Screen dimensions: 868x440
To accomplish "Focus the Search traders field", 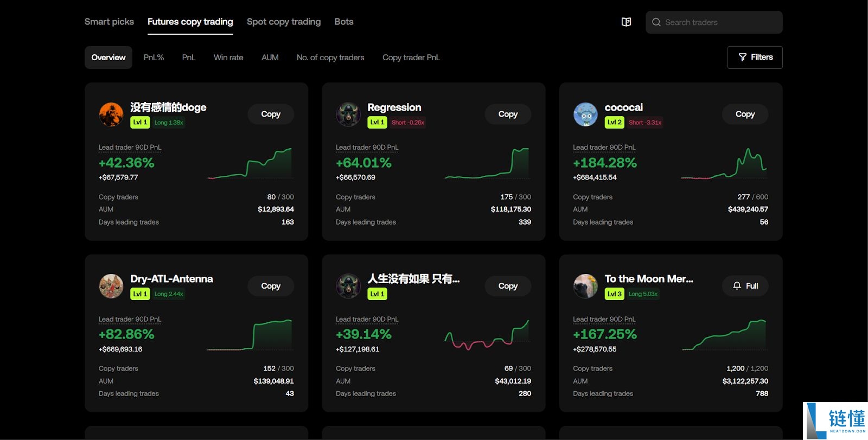I will [x=714, y=22].
